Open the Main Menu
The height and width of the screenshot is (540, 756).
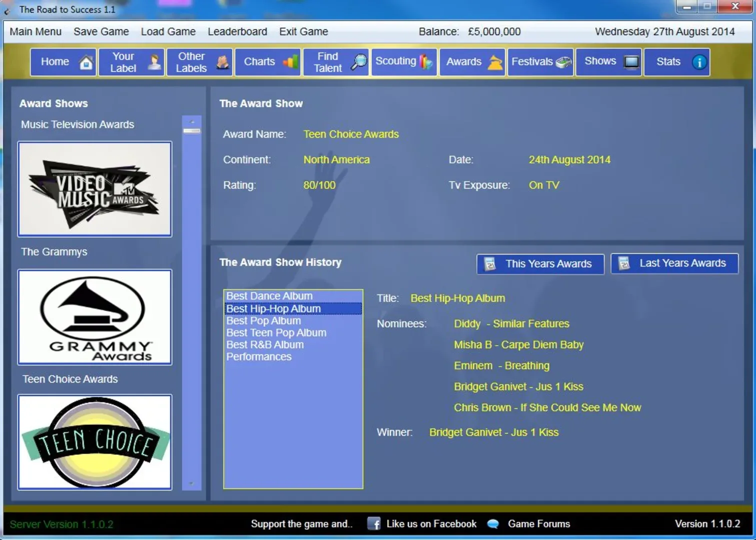36,31
